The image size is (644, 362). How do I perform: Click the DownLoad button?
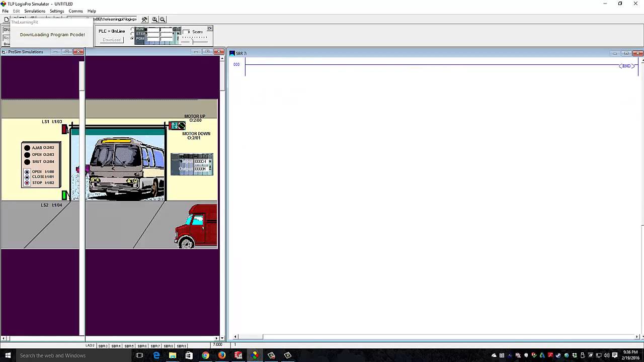(112, 40)
